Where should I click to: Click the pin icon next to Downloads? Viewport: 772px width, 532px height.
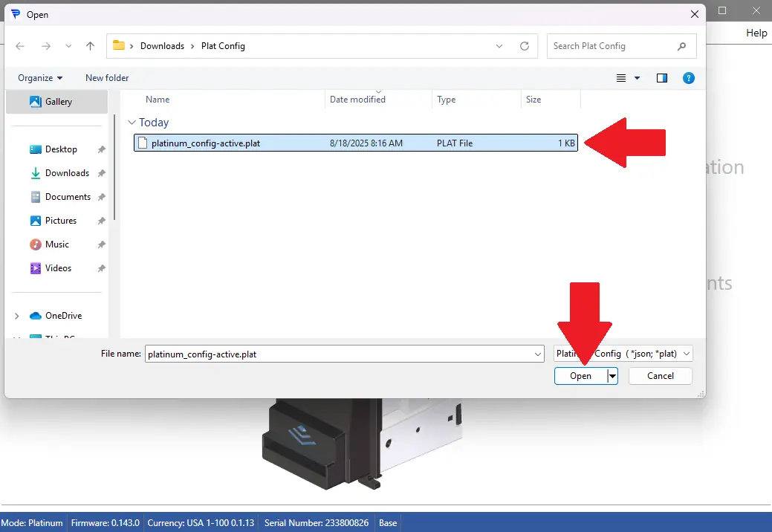pyautogui.click(x=102, y=173)
